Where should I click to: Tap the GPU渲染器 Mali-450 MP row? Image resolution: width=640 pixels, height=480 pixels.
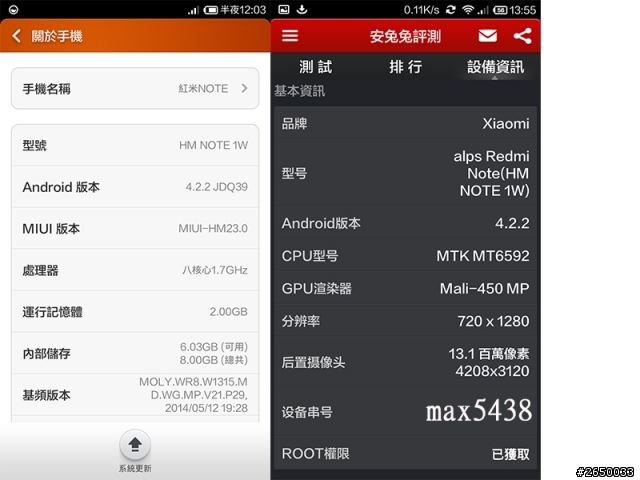tap(405, 289)
